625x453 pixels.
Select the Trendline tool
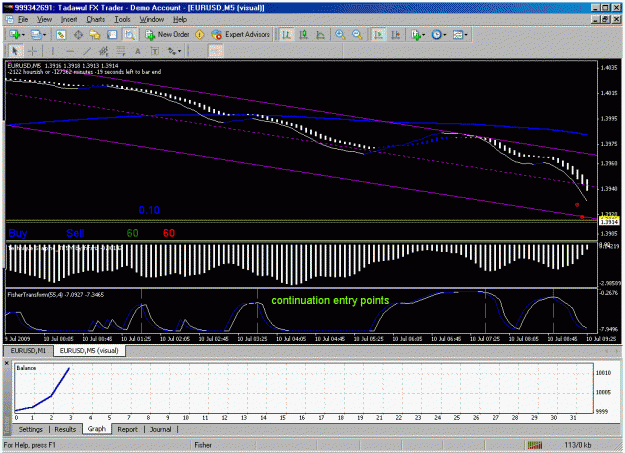87,51
